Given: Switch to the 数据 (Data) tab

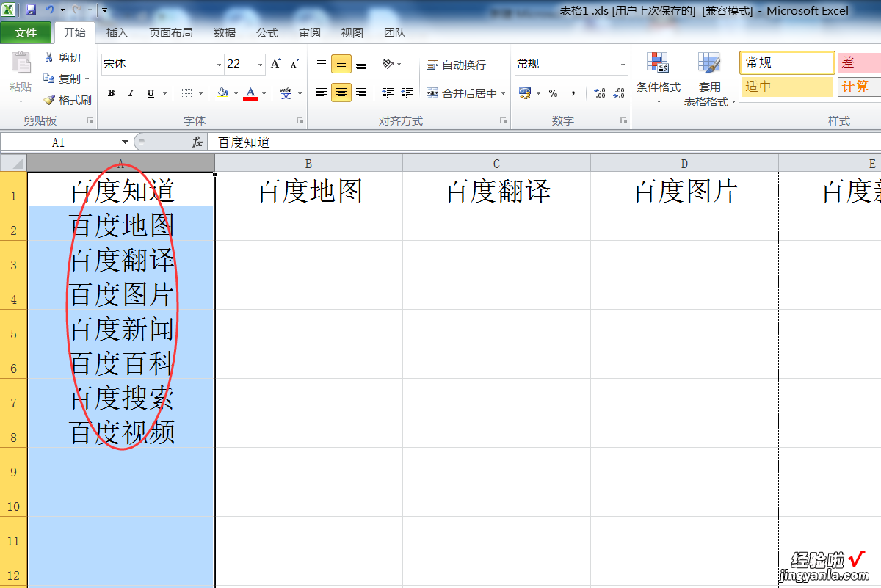Looking at the screenshot, I should pyautogui.click(x=225, y=33).
